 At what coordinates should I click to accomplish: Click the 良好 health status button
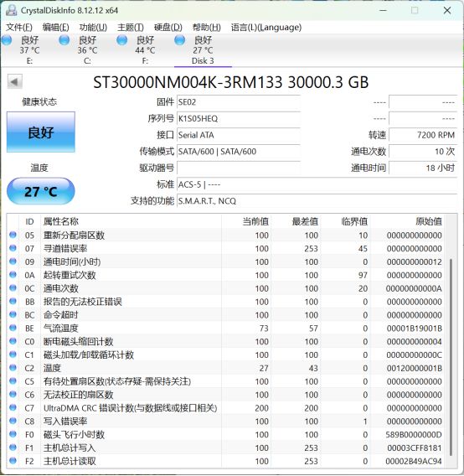[41, 132]
